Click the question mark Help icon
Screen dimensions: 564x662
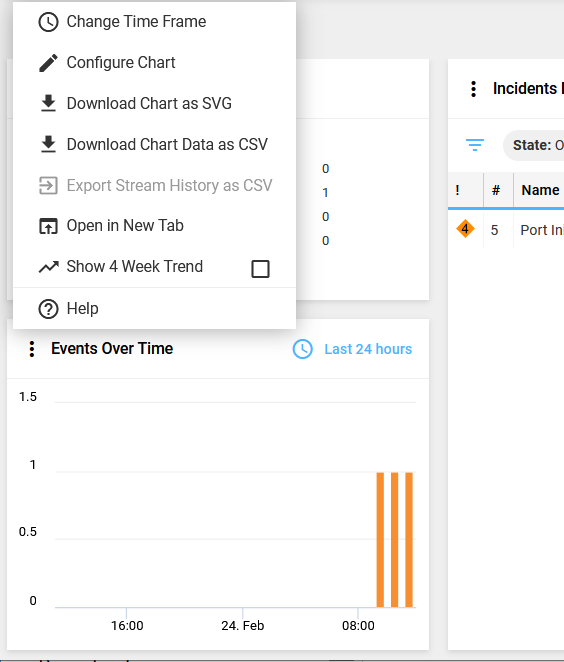coord(48,309)
